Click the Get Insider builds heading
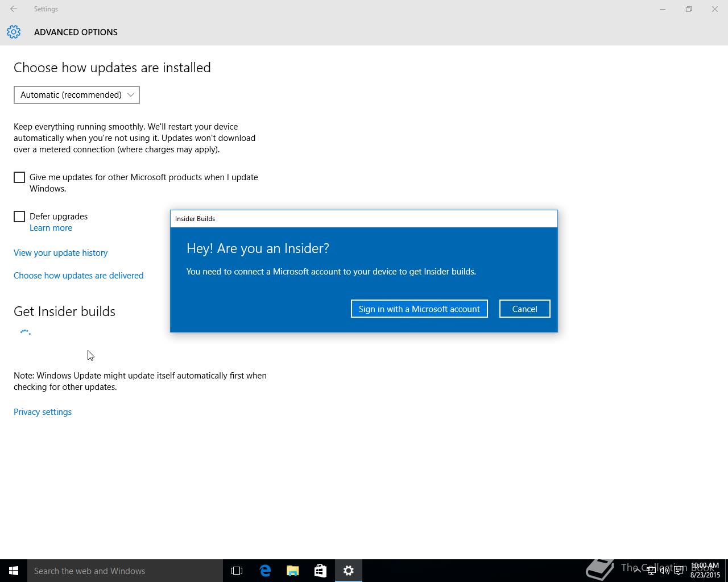This screenshot has width=728, height=582. pyautogui.click(x=64, y=311)
